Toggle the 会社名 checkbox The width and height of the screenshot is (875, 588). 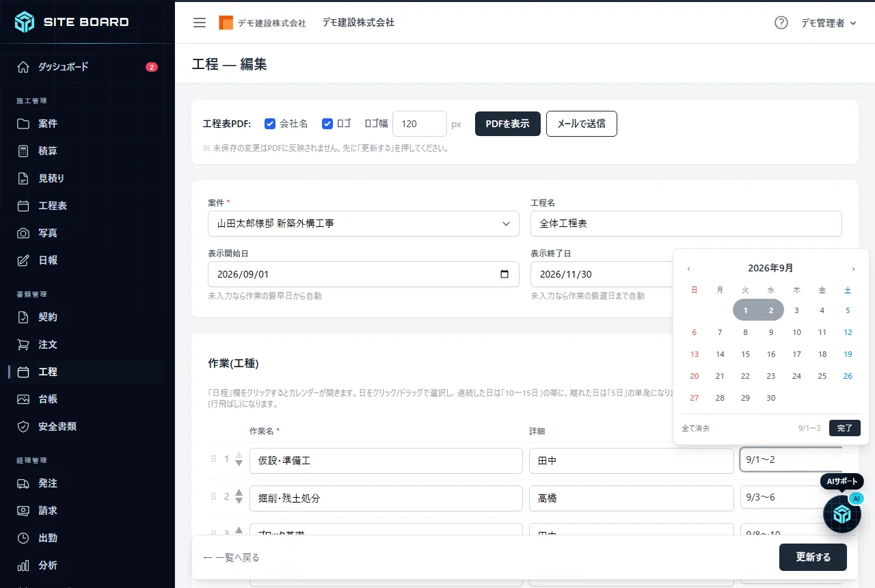(x=270, y=124)
